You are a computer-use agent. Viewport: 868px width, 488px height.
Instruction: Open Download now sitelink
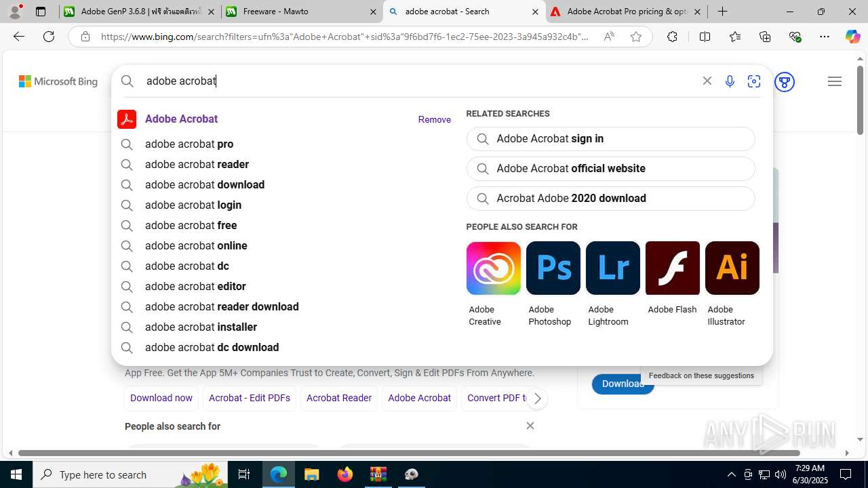(161, 398)
